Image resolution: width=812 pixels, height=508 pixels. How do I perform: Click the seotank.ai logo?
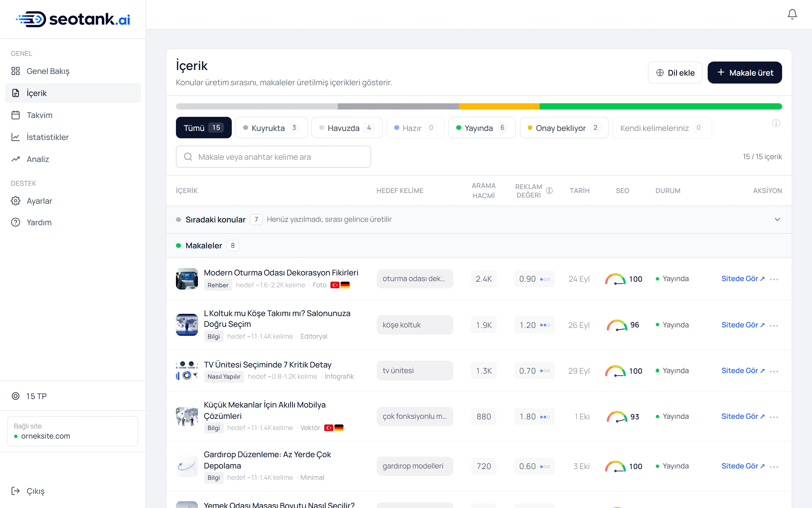[73, 19]
